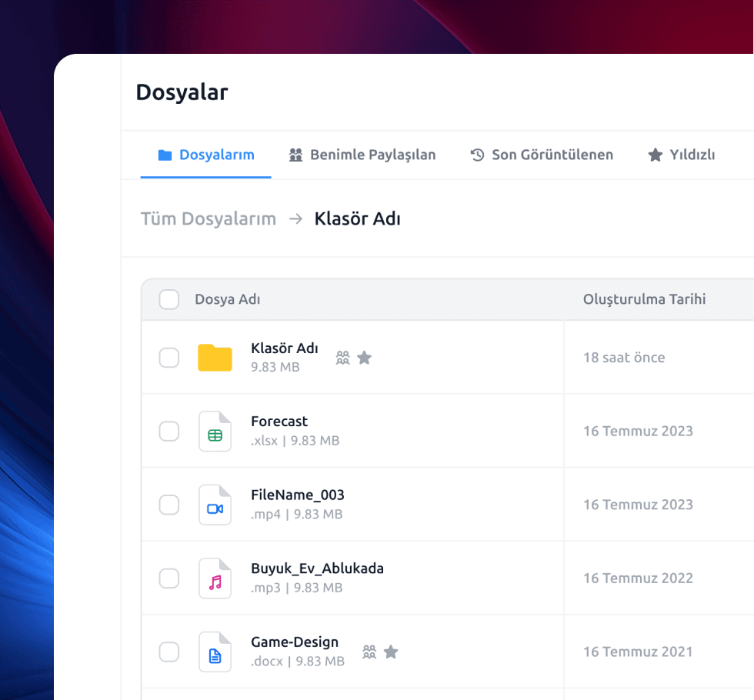The height and width of the screenshot is (700, 754).
Task: Click the star icon beside Klasör Adı
Action: pyautogui.click(x=365, y=358)
